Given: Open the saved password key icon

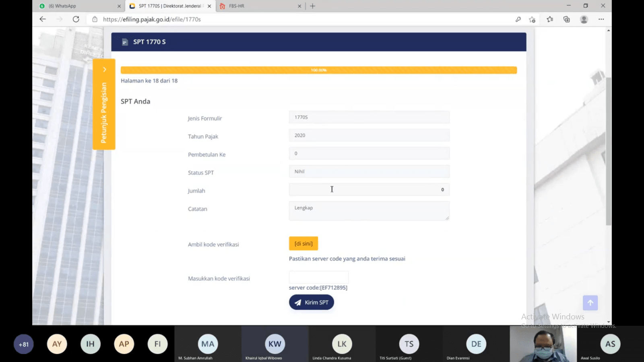Looking at the screenshot, I should [x=518, y=19].
